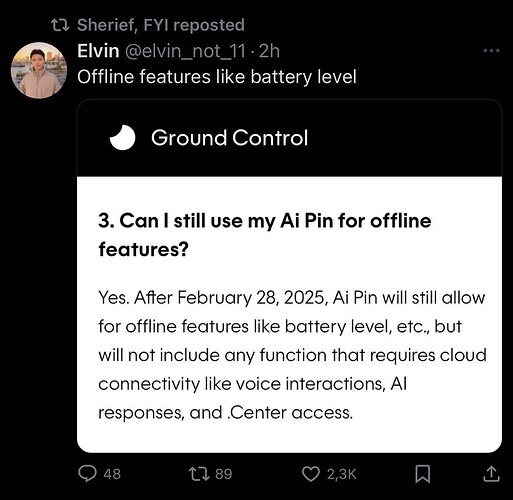
Task: Open the share upload icon
Action: pyautogui.click(x=491, y=474)
